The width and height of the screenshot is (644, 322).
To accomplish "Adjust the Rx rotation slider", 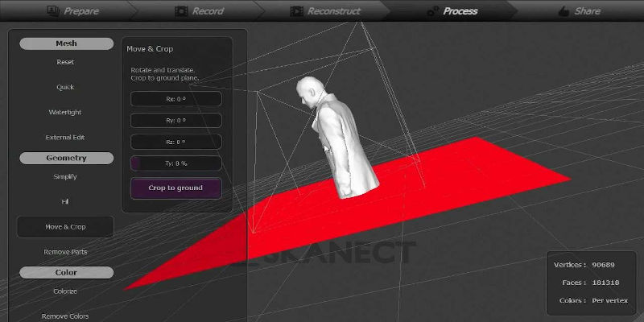I will (x=175, y=99).
